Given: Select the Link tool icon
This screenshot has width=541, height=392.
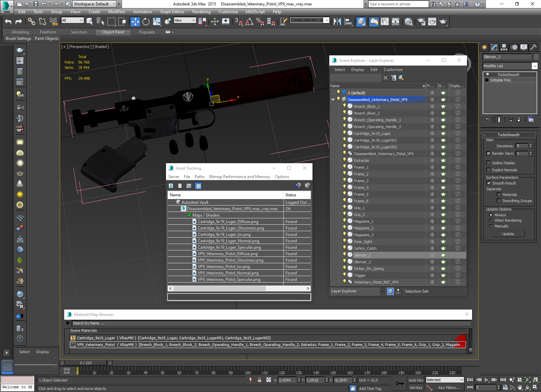Looking at the screenshot, I should tap(31, 22).
